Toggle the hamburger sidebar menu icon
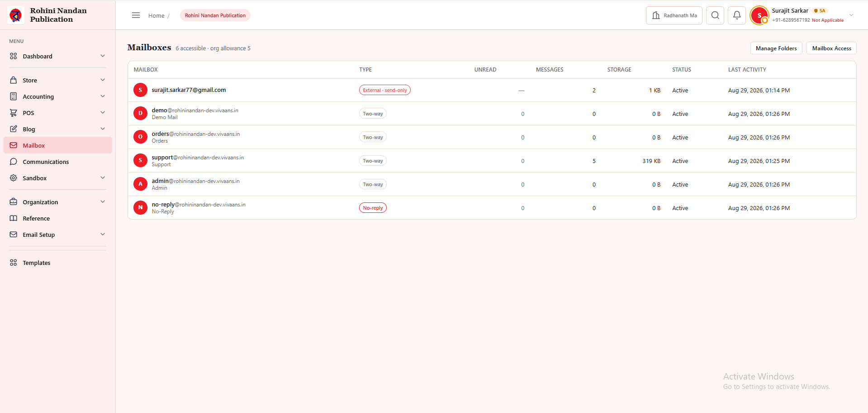Viewport: 868px width, 413px height. [x=136, y=15]
